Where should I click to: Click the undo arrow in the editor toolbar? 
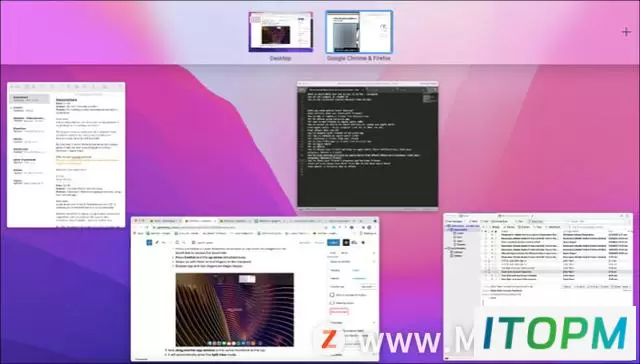coord(164,242)
